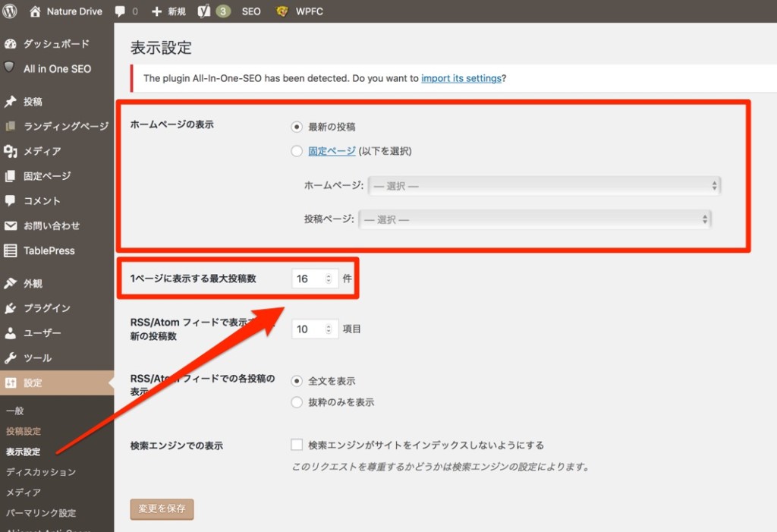Click the コメント speech bubble icon
Image resolution: width=777 pixels, height=532 pixels.
tap(11, 200)
